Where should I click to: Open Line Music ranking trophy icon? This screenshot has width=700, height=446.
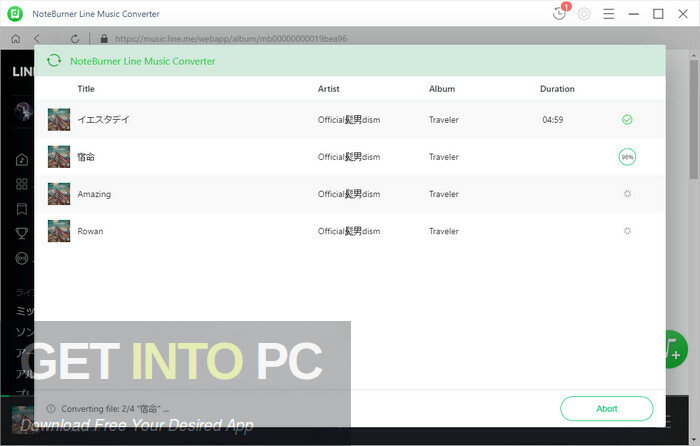click(21, 233)
